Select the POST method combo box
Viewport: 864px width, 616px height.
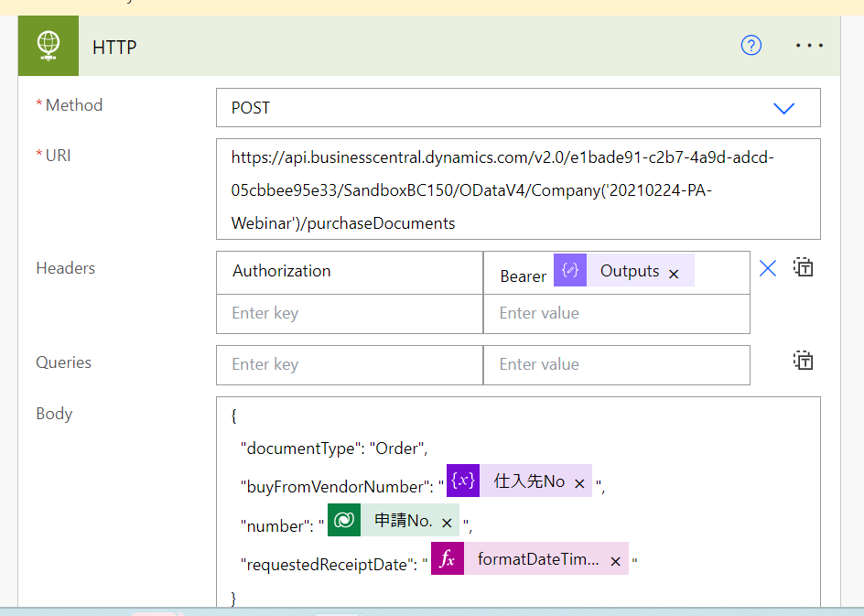[494, 108]
